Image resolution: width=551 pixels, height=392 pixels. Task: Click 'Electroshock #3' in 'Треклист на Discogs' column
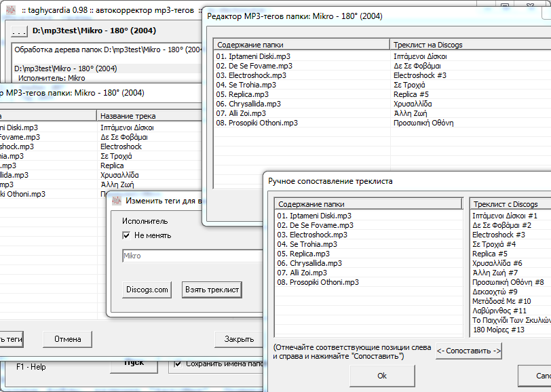coord(420,75)
